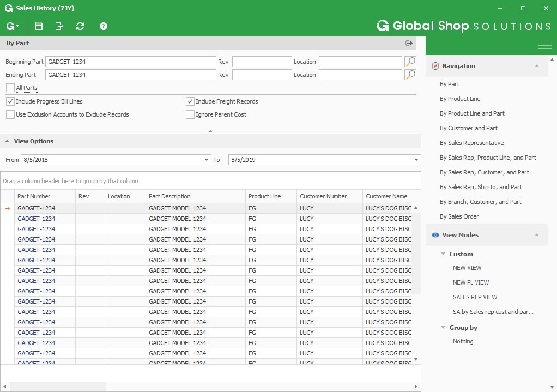Sort by Part Description column header
This screenshot has height=392, width=557.
195,196
